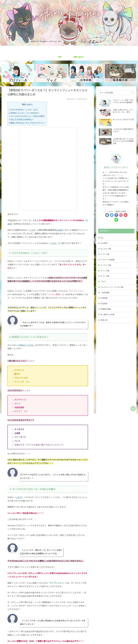Image resolution: width=138 pixels, height=644 pixels.
Task: Open the home icon under the profile
Action: pyautogui.click(x=107, y=215)
